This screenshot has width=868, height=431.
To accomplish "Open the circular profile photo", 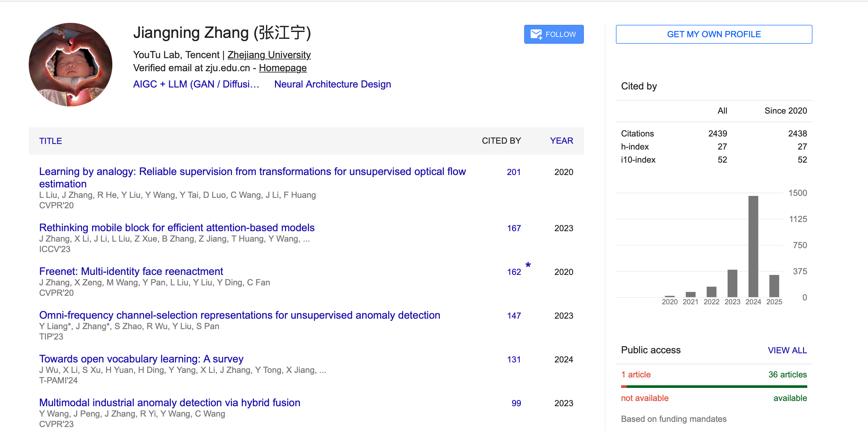I will click(71, 65).
